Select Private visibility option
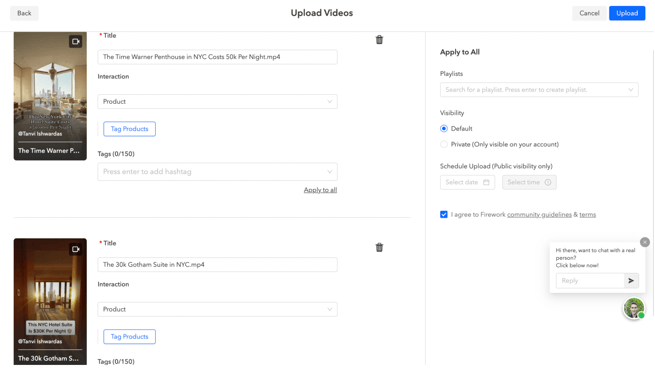 [444, 144]
